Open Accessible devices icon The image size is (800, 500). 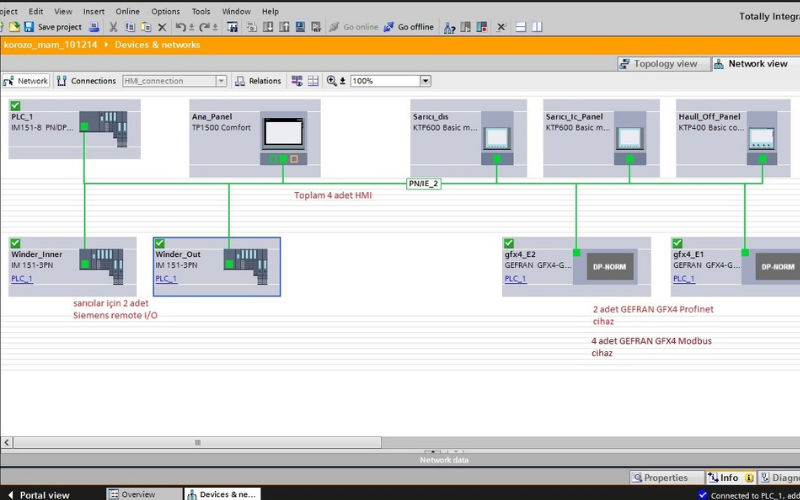click(x=449, y=27)
